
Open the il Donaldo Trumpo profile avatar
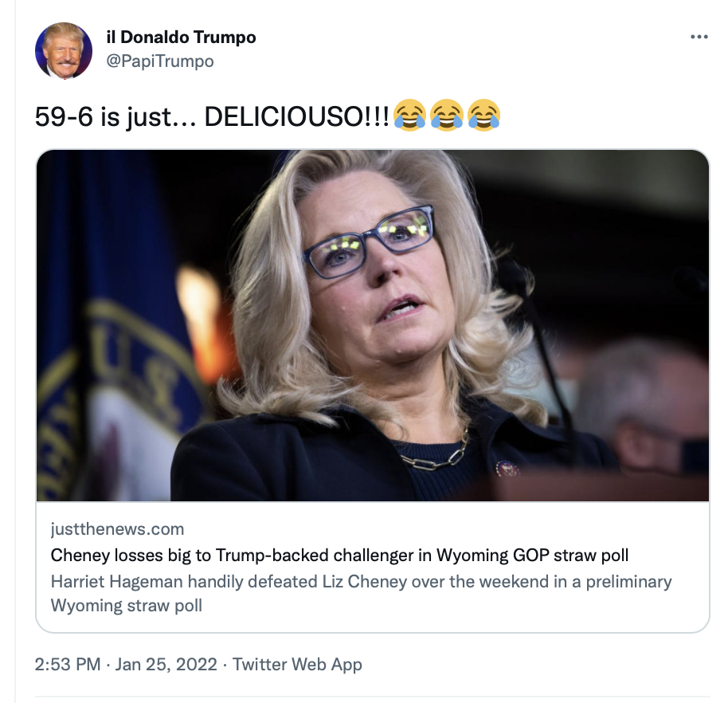point(64,51)
